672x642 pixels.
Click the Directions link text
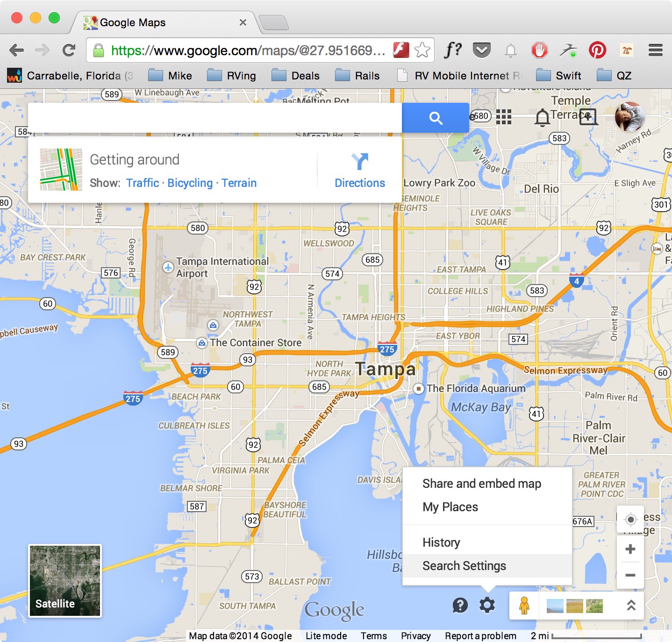tap(360, 183)
